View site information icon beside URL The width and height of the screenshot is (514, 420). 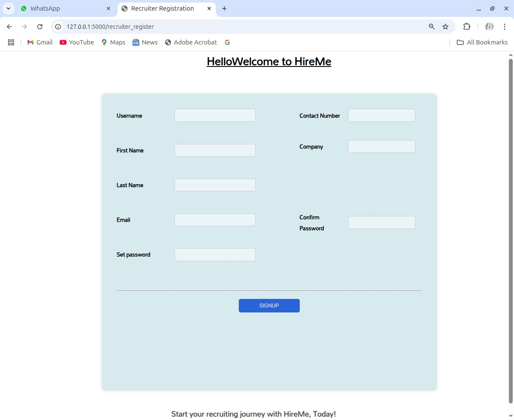click(58, 27)
